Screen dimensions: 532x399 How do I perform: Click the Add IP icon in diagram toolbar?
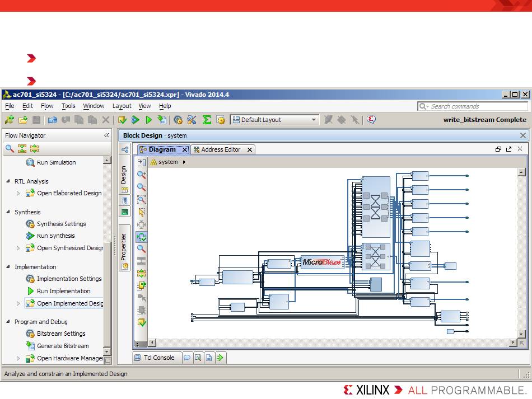click(142, 285)
